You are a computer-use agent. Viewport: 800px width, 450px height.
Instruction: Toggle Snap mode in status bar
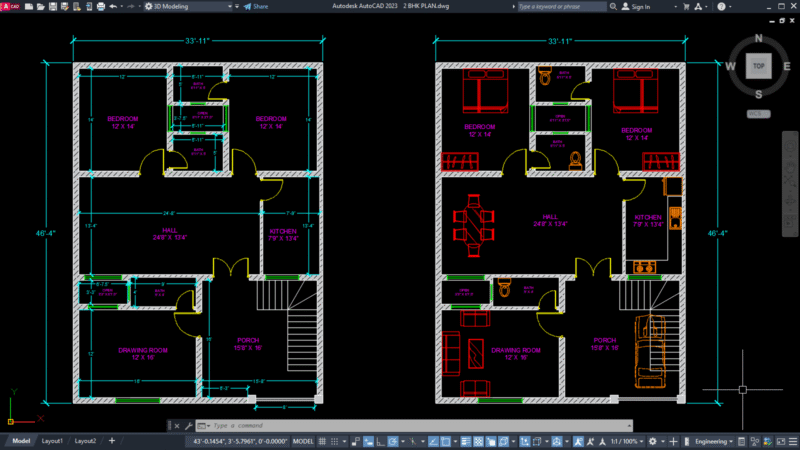(x=334, y=441)
